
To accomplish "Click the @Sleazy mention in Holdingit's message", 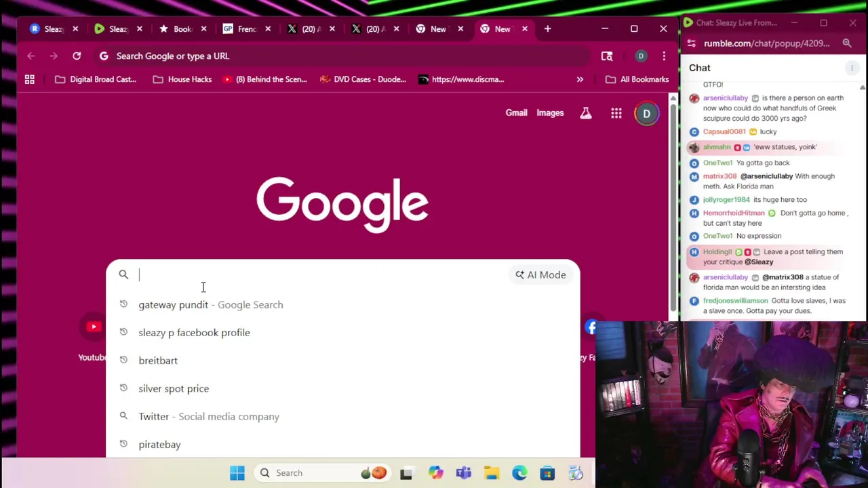I will [x=759, y=262].
